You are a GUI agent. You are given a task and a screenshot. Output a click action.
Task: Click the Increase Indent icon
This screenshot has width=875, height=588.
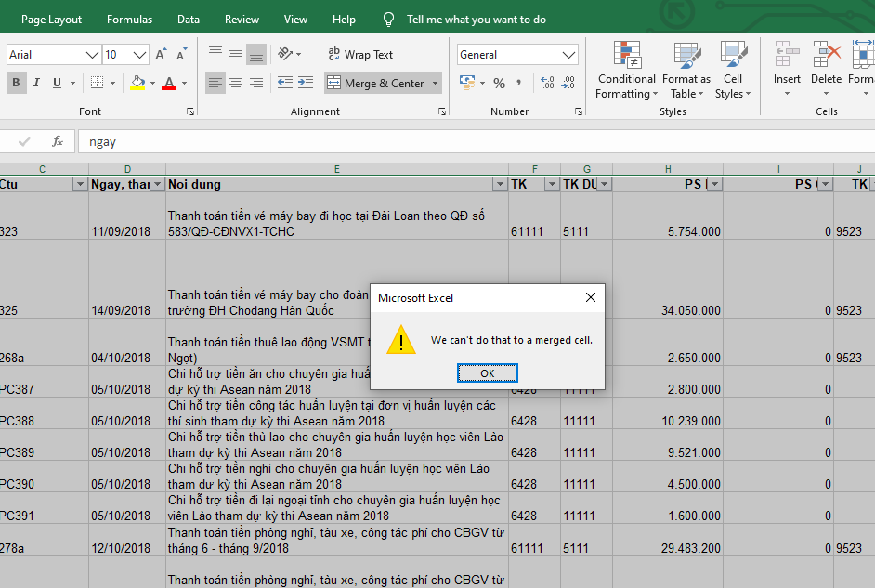307,84
